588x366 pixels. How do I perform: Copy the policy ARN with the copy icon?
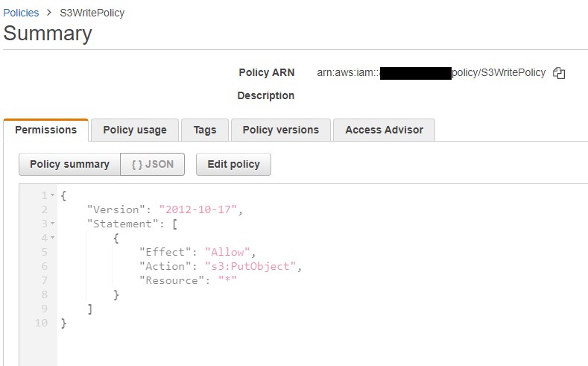tap(559, 73)
